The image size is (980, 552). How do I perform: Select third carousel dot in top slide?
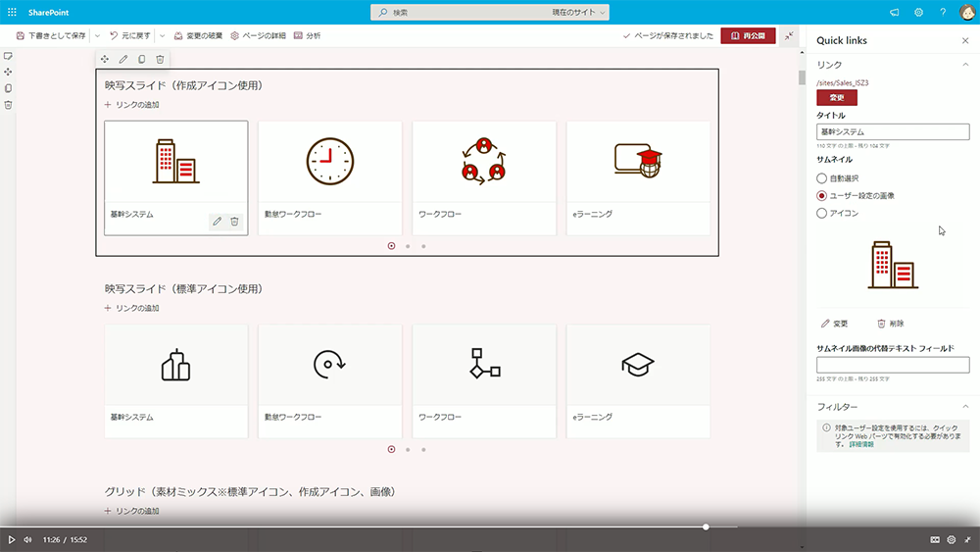click(423, 246)
